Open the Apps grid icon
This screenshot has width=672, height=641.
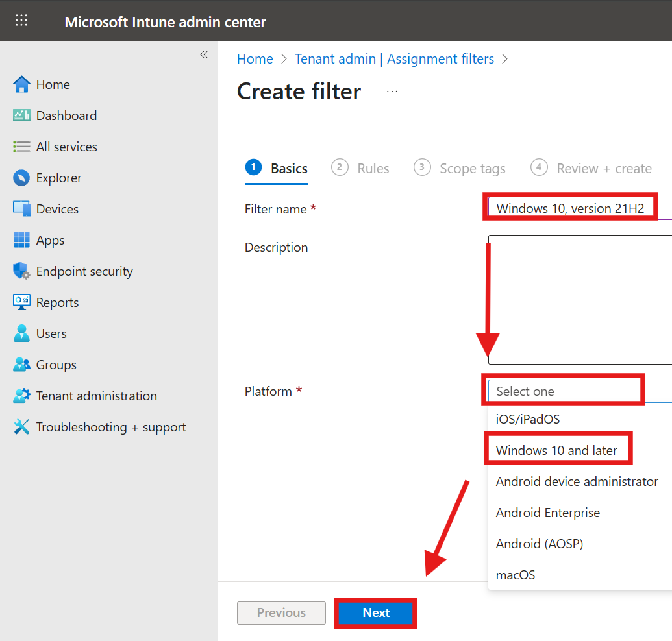[x=21, y=240]
